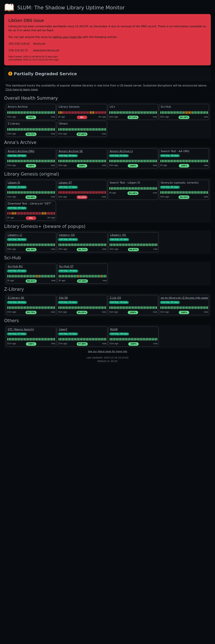Open the Anna's Archive LI link
The width and height of the screenshot is (215, 644).
(121, 151)
